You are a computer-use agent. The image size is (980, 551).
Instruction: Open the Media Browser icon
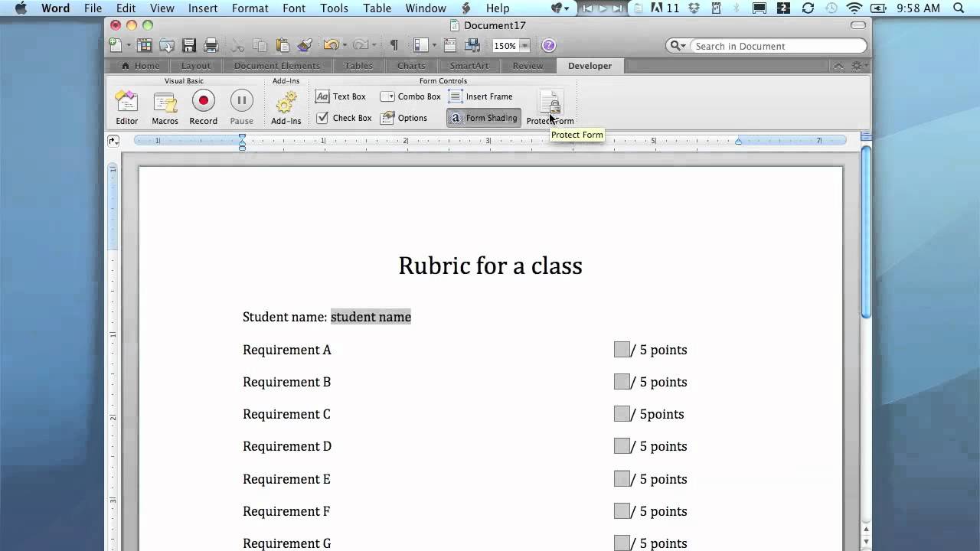[x=472, y=45]
